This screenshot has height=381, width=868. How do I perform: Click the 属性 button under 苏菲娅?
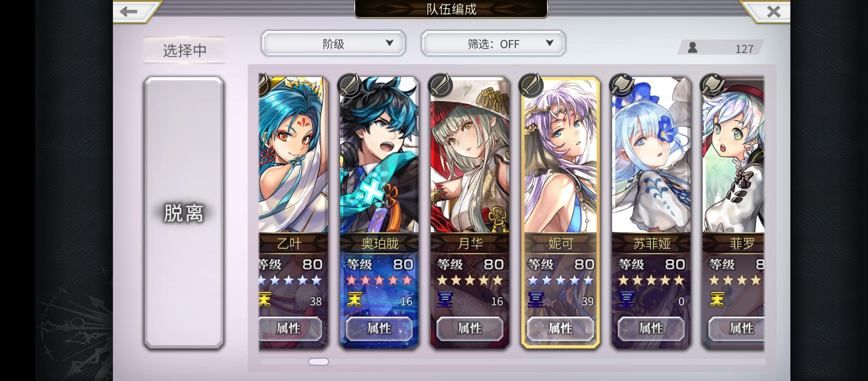point(651,328)
